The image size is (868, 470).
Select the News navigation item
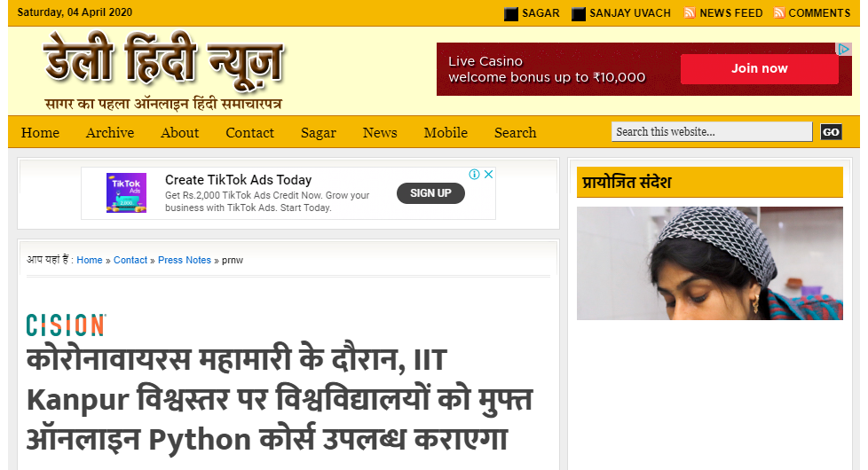380,133
